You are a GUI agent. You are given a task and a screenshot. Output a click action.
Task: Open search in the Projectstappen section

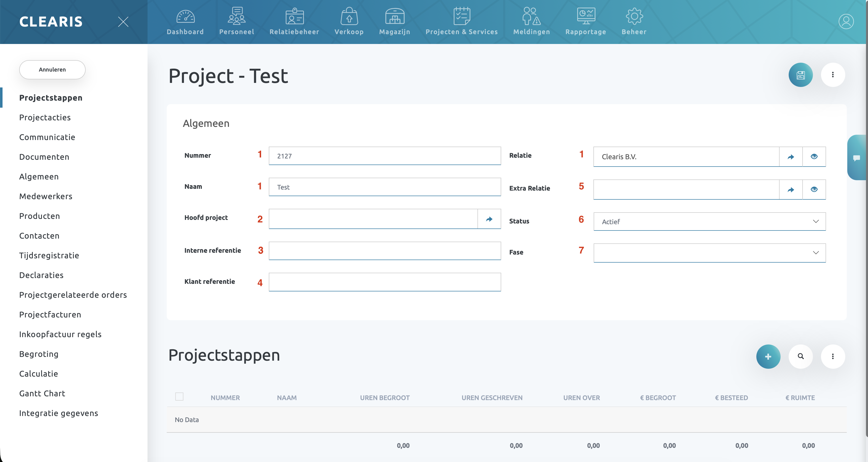[x=801, y=356]
